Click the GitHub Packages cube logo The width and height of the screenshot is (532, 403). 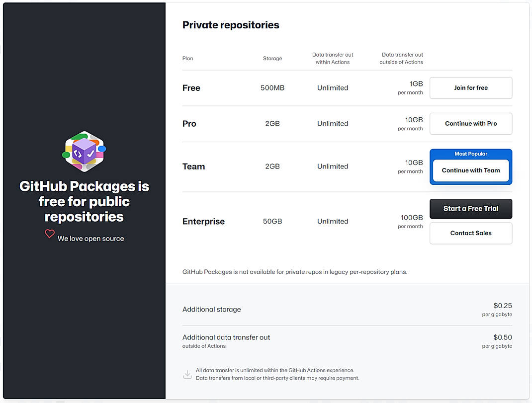(x=84, y=152)
